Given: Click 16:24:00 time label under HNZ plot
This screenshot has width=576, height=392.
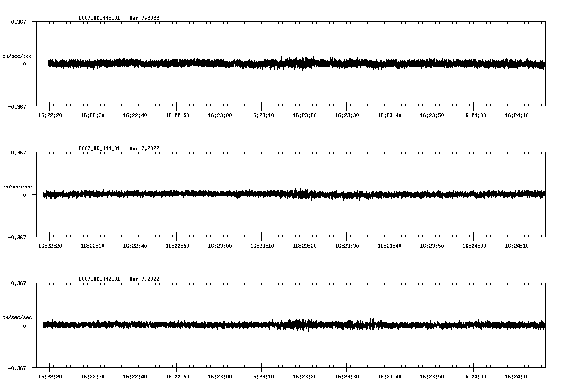Looking at the screenshot, I should point(474,376).
